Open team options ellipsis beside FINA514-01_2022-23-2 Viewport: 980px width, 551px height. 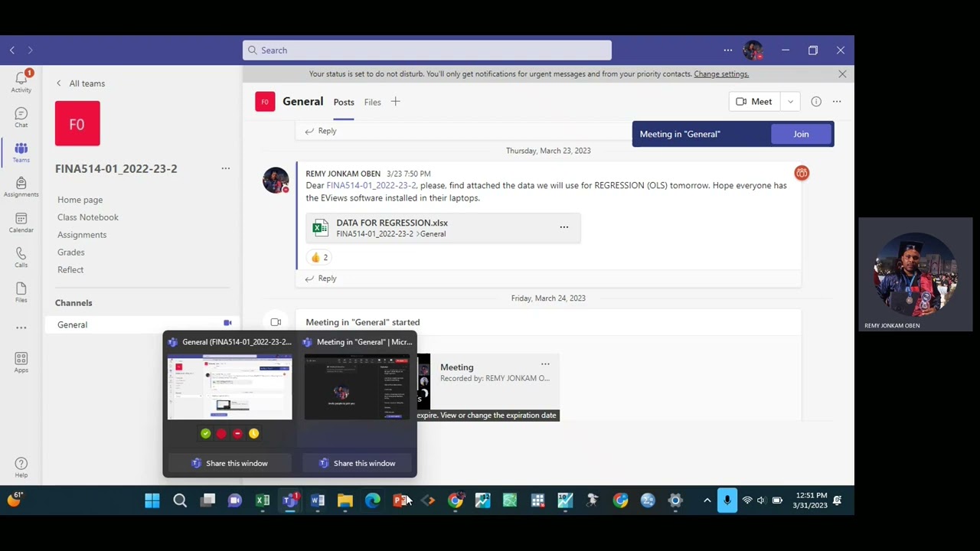[225, 168]
